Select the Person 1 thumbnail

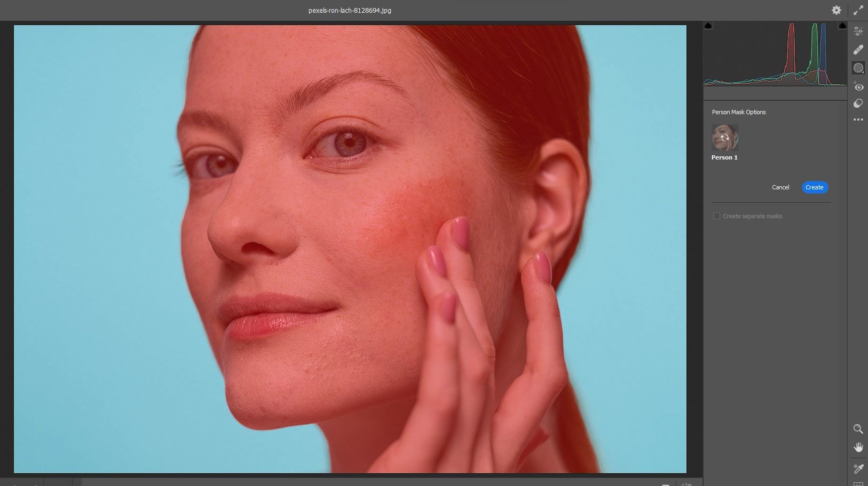tap(725, 138)
